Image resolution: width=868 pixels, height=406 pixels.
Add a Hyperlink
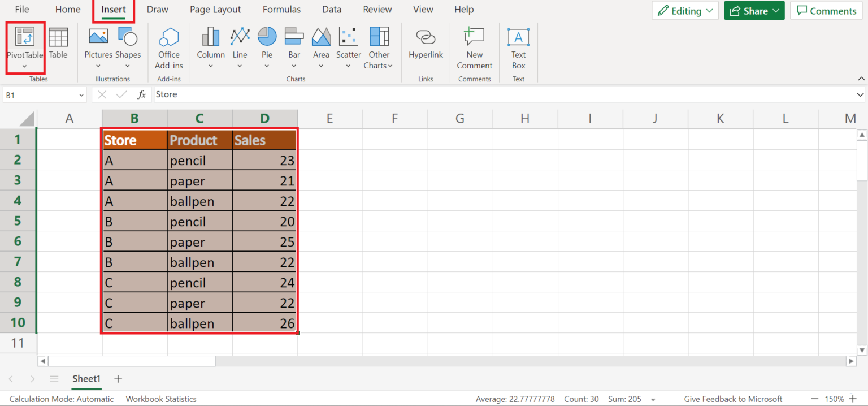coord(426,45)
